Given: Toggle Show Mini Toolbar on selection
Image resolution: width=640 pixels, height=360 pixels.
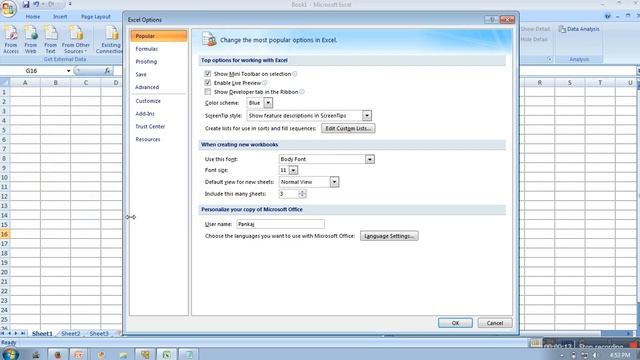Looking at the screenshot, I should pyautogui.click(x=208, y=74).
